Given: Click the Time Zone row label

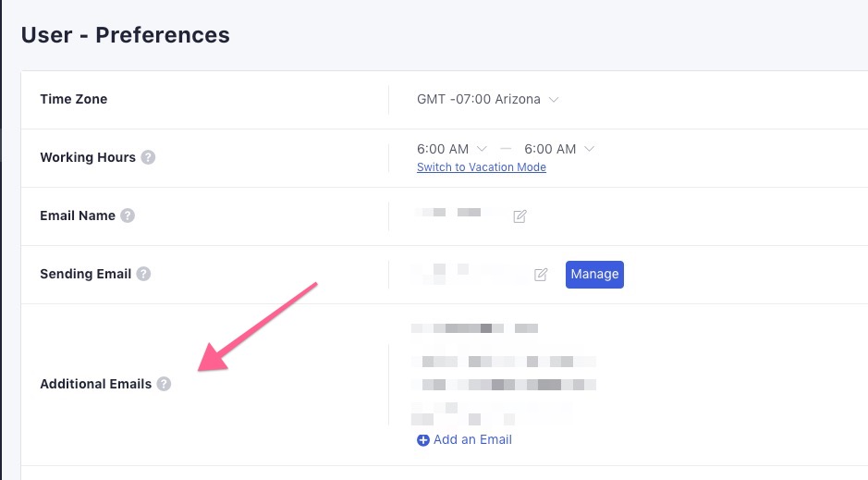Looking at the screenshot, I should pos(73,99).
